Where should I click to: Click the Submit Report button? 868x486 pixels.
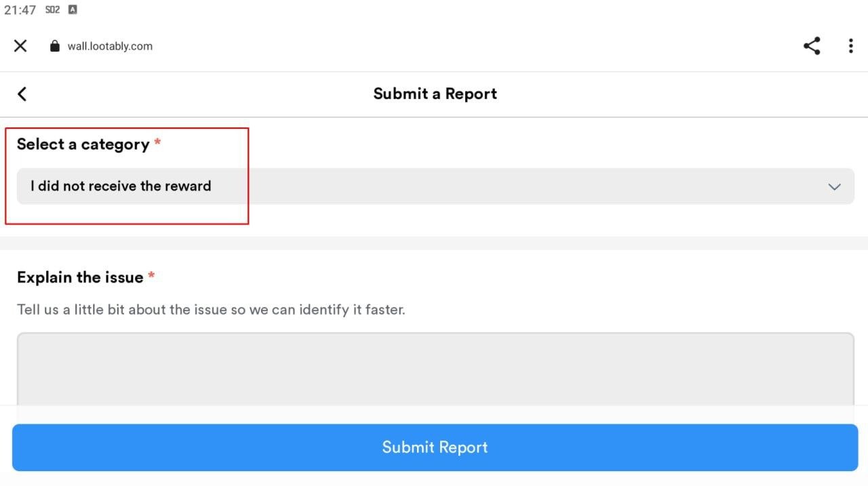click(435, 447)
